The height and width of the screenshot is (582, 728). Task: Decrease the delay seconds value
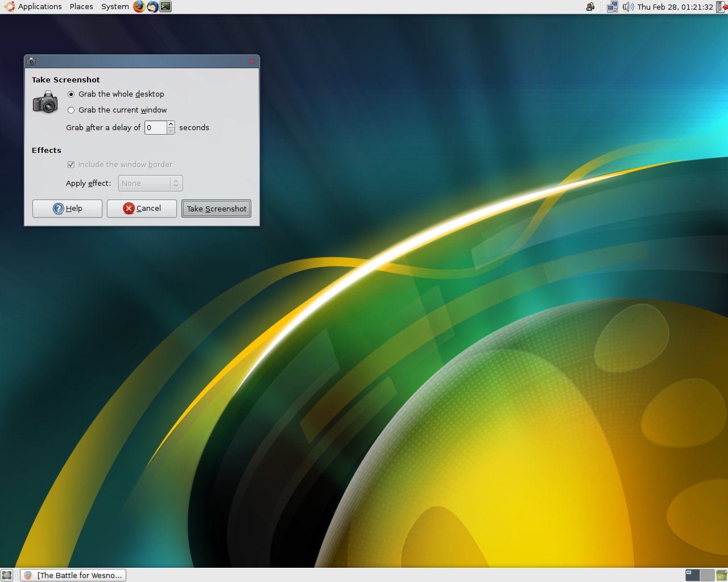pos(171,131)
